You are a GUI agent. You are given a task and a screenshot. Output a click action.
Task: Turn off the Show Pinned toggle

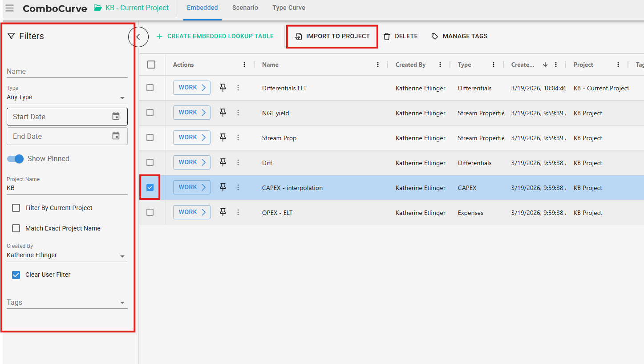[x=16, y=159]
